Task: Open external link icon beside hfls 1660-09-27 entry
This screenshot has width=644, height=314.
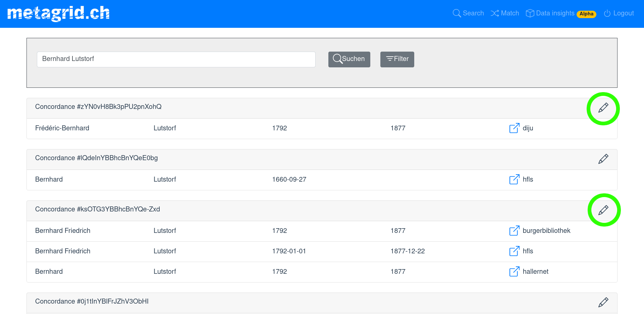Action: (x=514, y=179)
